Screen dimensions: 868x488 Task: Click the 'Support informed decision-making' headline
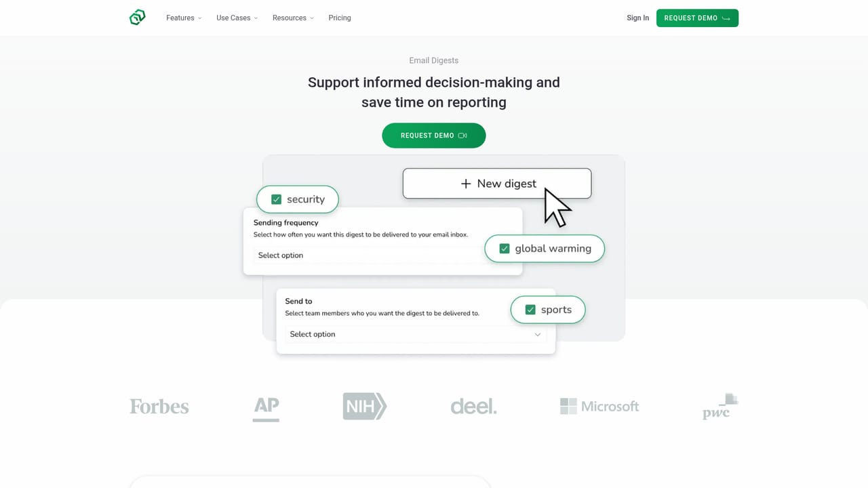click(x=434, y=92)
